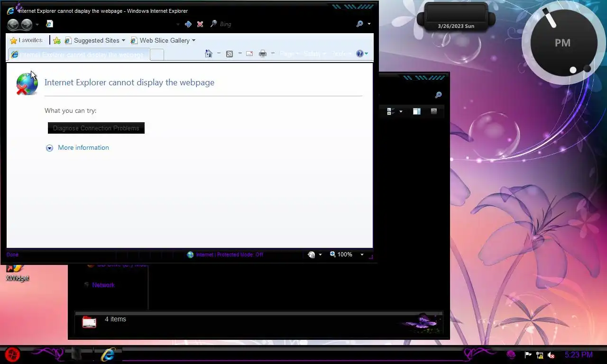Open the zoom level 100% dropdown arrow
Viewport: 607px width, 364px height.
(362, 255)
